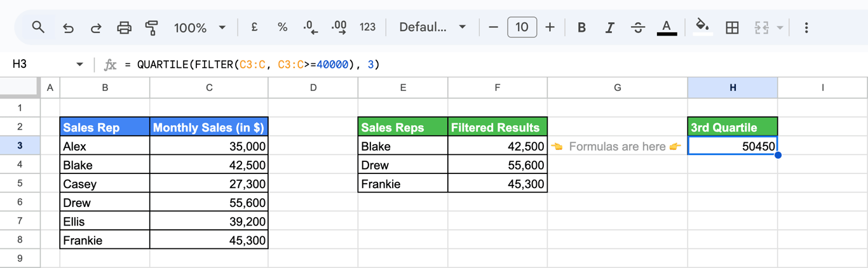The height and width of the screenshot is (268, 868).
Task: Select the cell with value 35,000
Action: tap(209, 146)
